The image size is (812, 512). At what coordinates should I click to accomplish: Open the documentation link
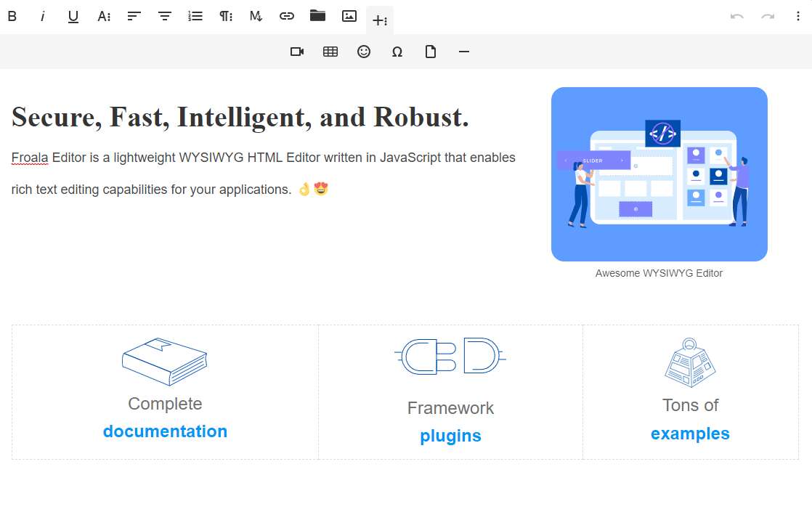click(165, 431)
